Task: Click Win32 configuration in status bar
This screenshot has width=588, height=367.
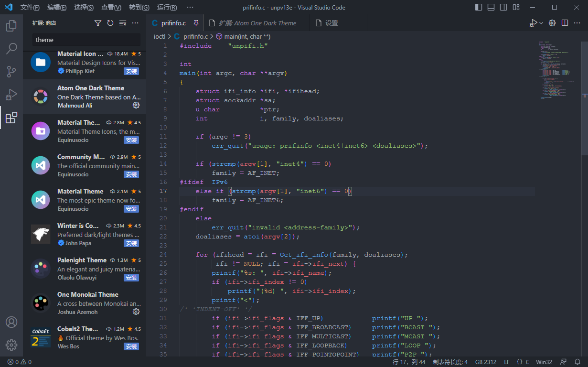Action: point(544,362)
